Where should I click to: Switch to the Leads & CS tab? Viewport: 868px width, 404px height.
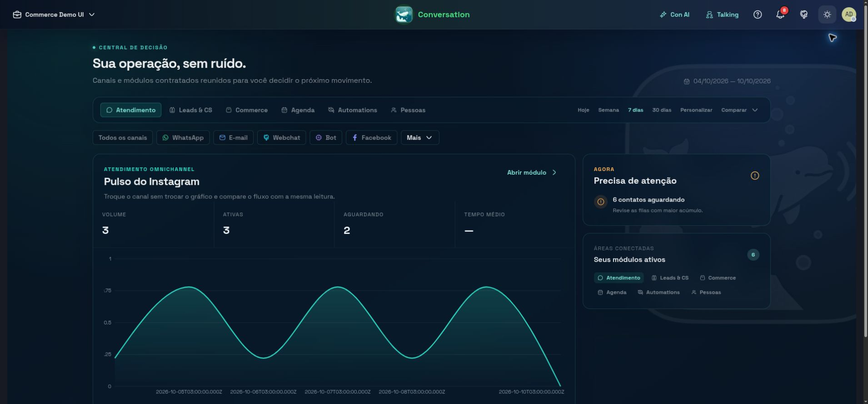click(191, 110)
